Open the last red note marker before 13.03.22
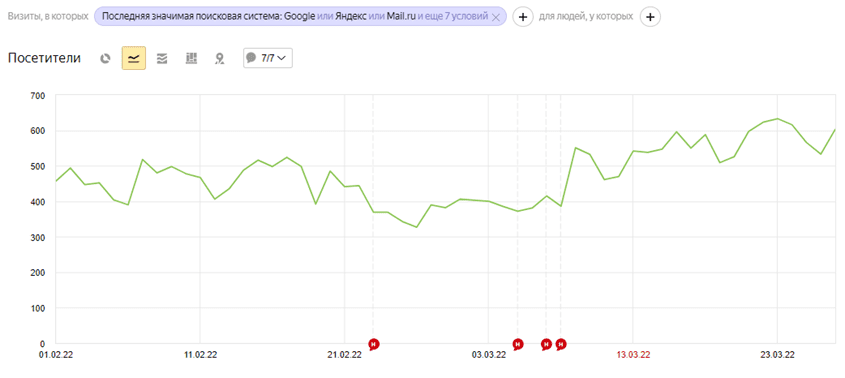 [561, 344]
